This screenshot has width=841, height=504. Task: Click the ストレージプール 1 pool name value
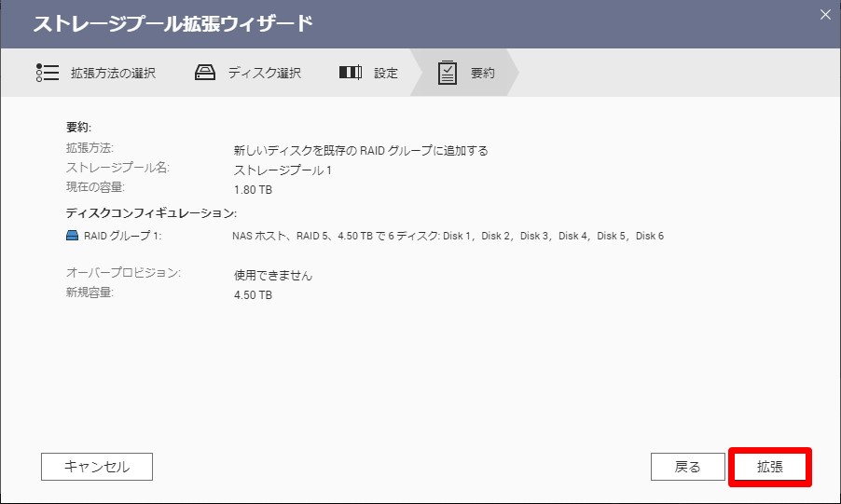283,170
